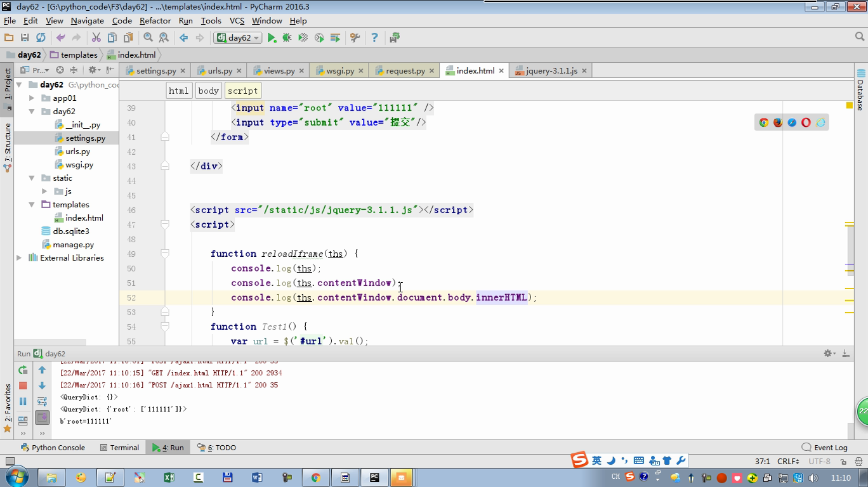The image size is (868, 487).
Task: Click the Replace magnifier icon
Action: click(x=164, y=38)
